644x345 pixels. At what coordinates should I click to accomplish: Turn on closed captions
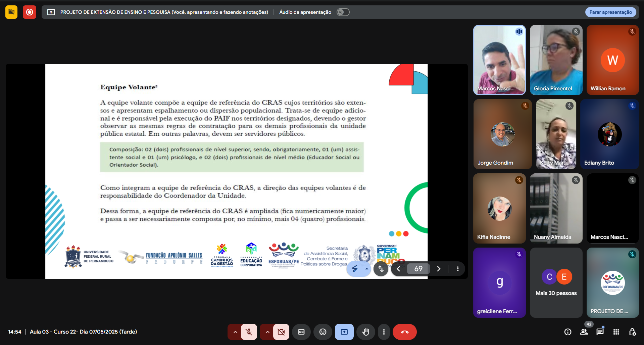coord(301,332)
